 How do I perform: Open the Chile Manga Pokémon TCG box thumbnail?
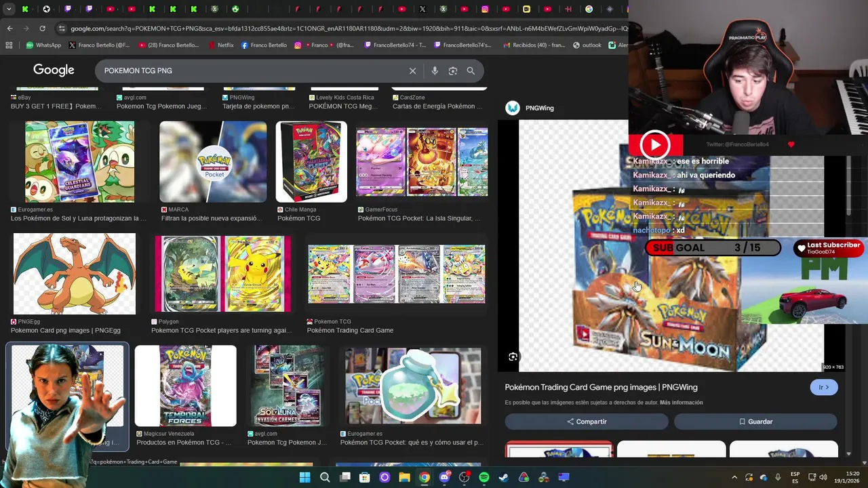(311, 162)
